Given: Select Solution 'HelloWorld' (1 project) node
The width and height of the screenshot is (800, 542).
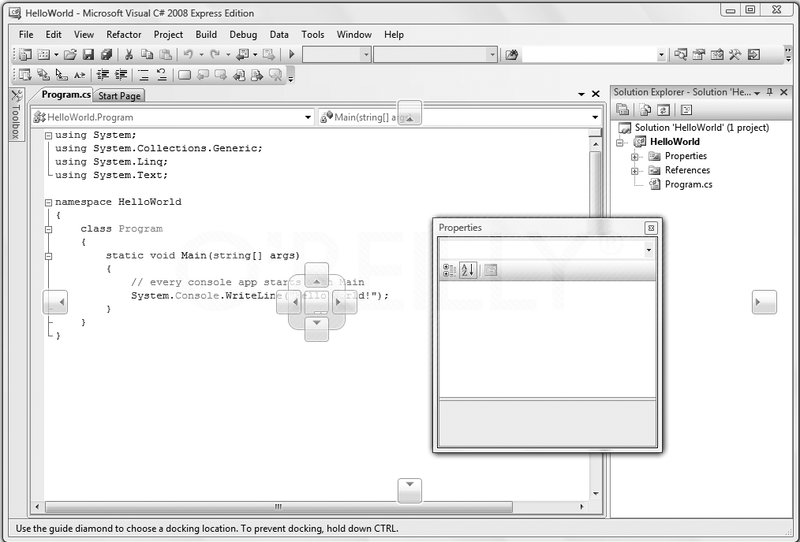Looking at the screenshot, I should pos(702,128).
